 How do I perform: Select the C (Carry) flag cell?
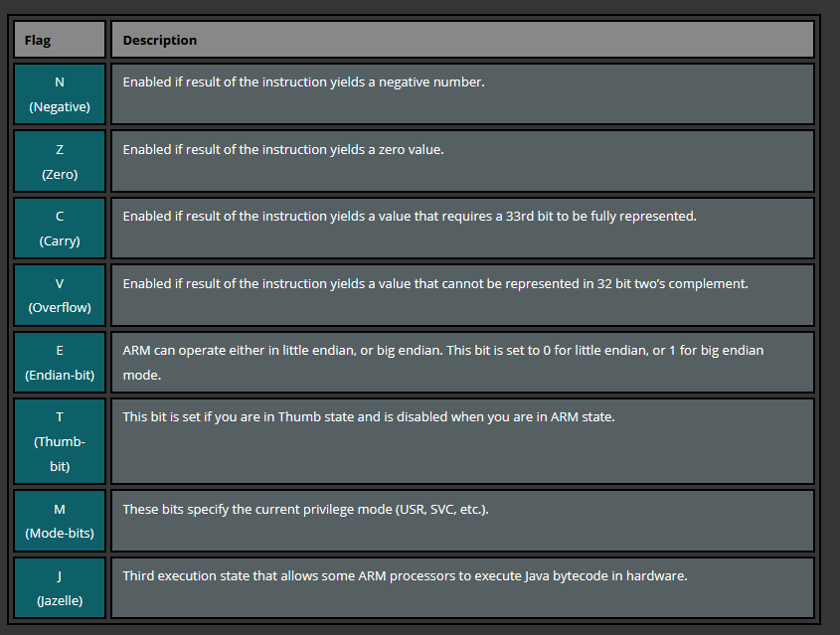59,228
